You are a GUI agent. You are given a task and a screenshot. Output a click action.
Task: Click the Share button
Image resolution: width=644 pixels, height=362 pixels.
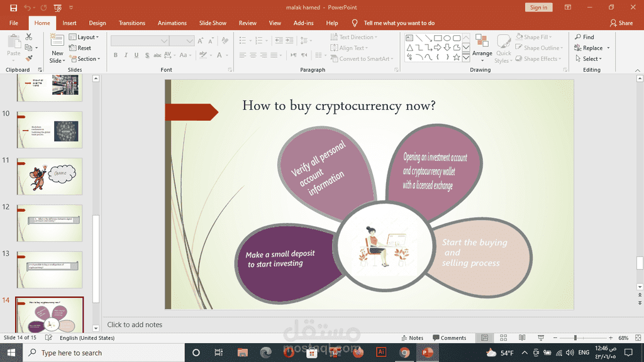[621, 23]
